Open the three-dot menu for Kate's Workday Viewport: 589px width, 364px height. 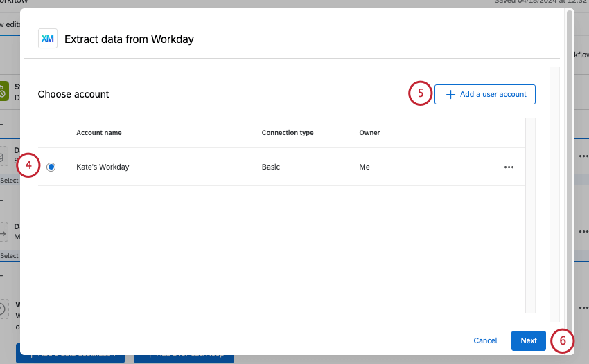click(x=509, y=167)
